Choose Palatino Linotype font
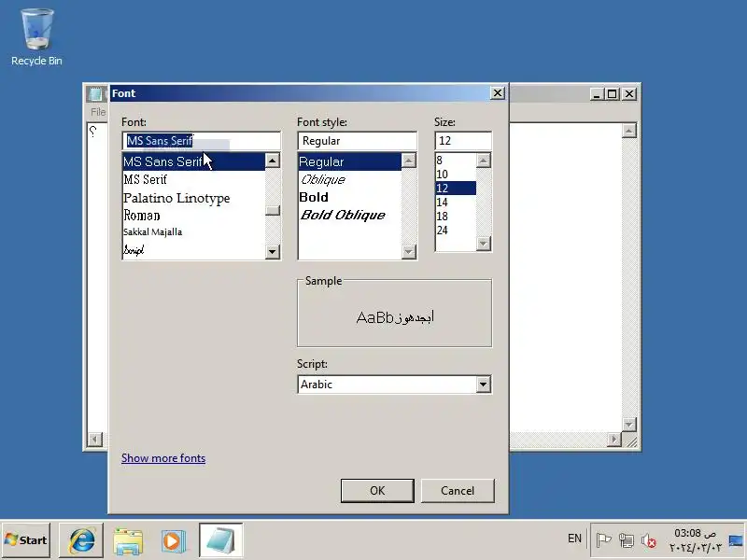 [193, 198]
